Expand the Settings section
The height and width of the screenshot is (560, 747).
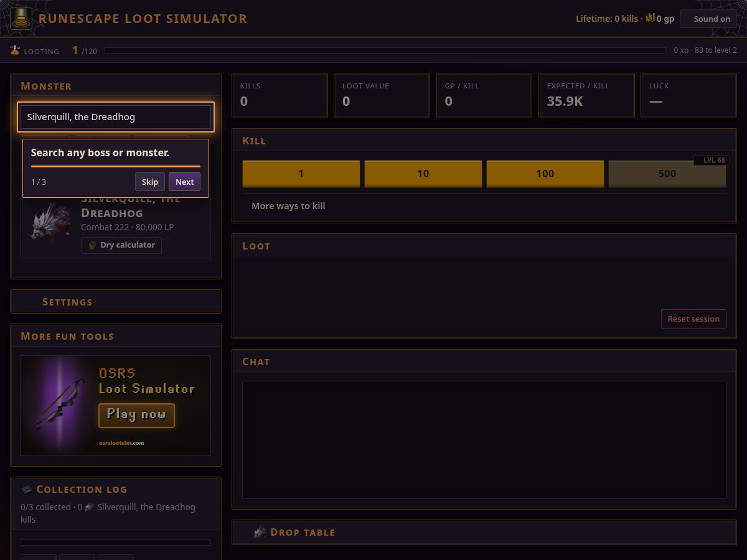[116, 302]
